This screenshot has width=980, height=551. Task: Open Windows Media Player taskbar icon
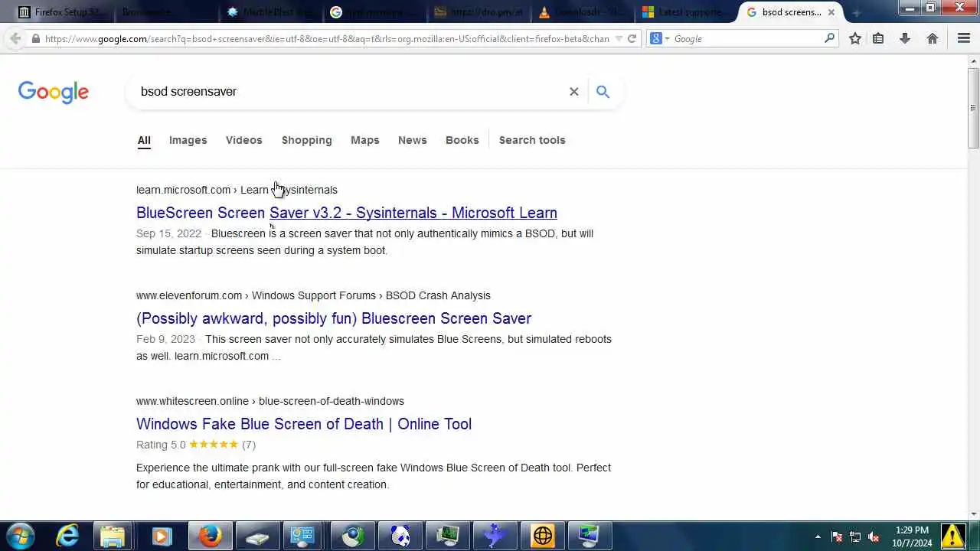(x=161, y=536)
